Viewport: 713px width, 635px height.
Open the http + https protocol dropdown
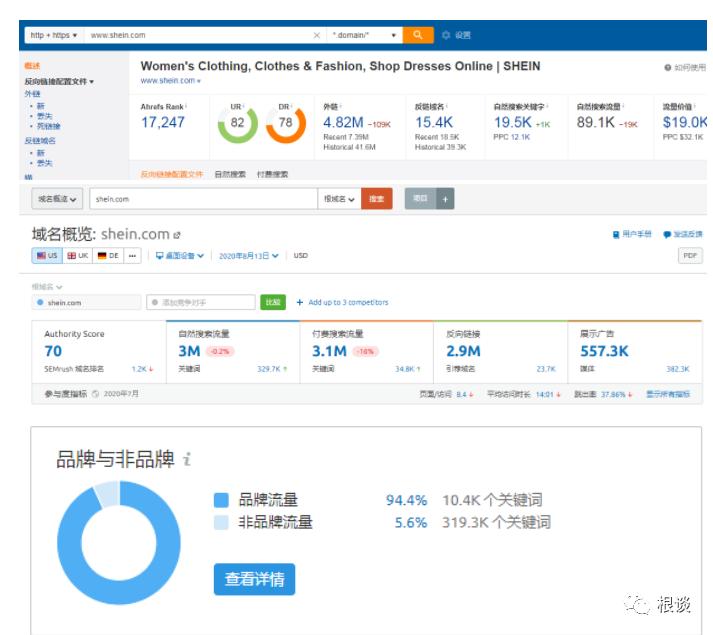coord(54,35)
